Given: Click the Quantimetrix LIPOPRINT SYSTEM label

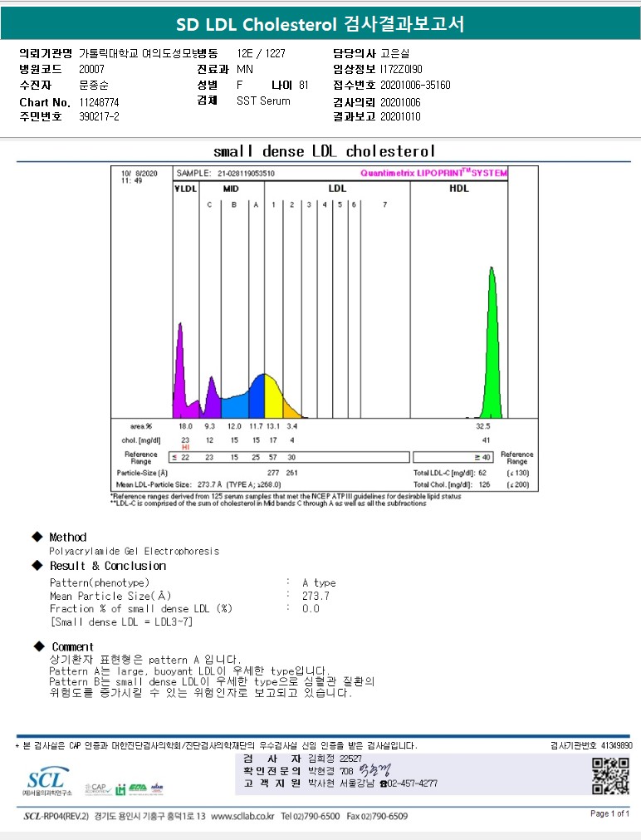Looking at the screenshot, I should coord(433,173).
